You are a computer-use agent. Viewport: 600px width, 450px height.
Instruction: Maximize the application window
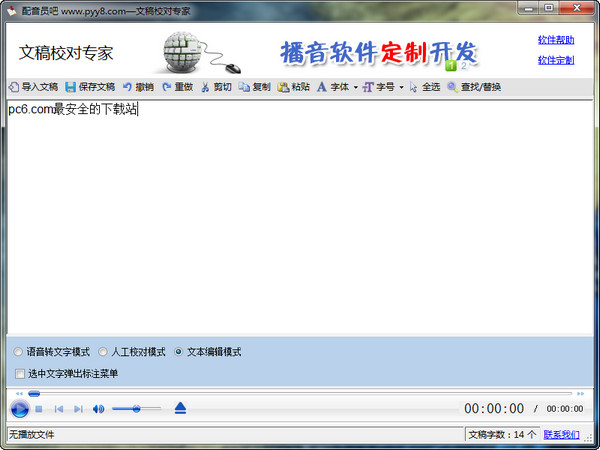[549, 8]
